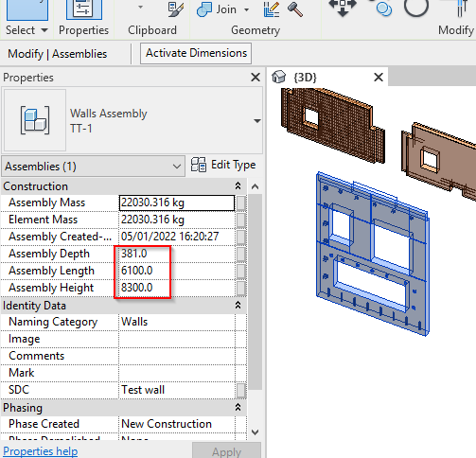
Task: Click the Mark value field
Action: click(177, 373)
